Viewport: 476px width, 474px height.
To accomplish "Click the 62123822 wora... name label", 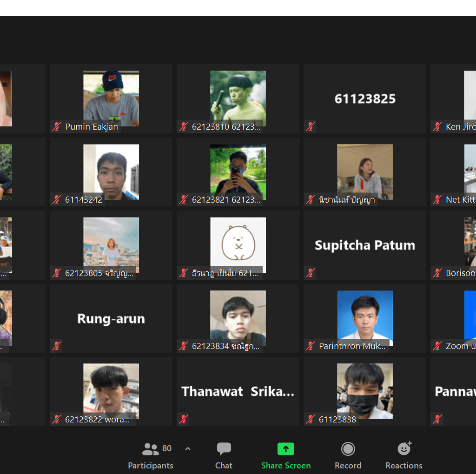I will click(97, 419).
